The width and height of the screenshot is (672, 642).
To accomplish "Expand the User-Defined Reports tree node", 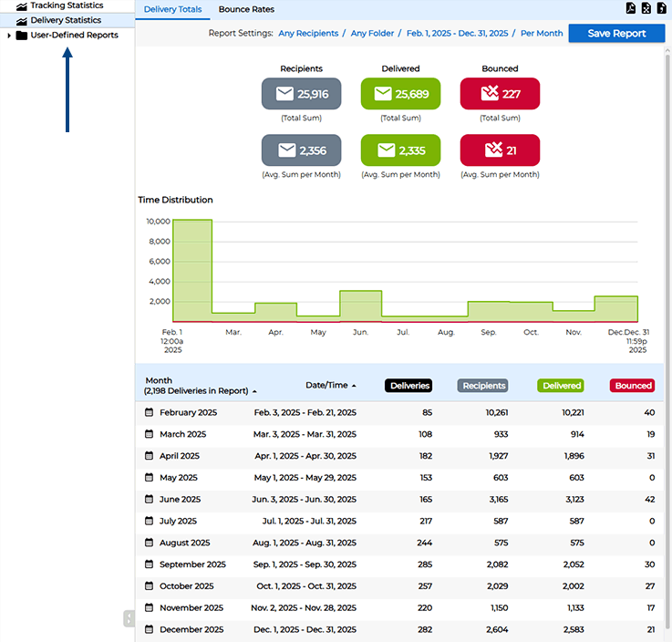I will [x=9, y=36].
